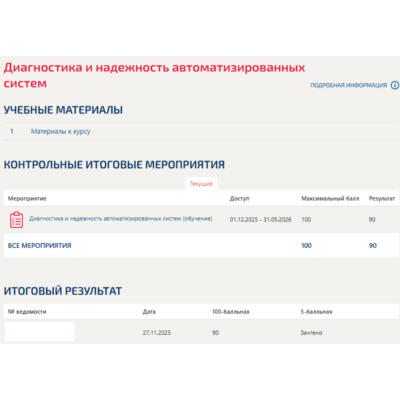Viewport: 400px width, 400px height.
Task: Click the № ведомости column header
Action: pos(27,312)
